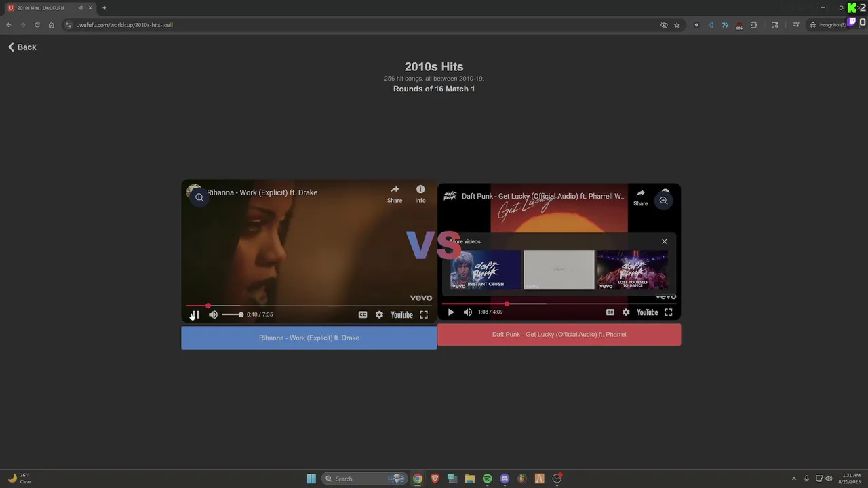Click the browser forward arrow

[22, 25]
